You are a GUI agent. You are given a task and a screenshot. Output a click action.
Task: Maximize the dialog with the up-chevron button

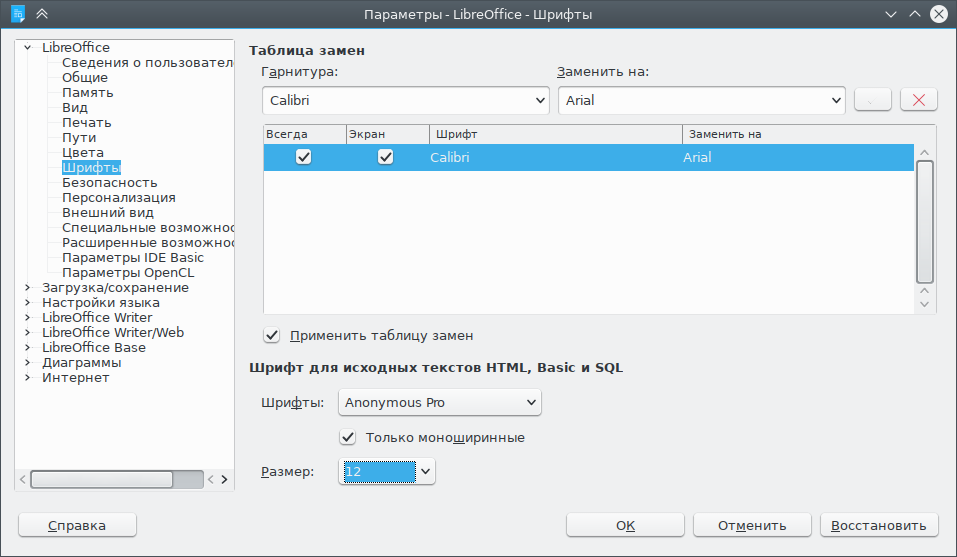coord(915,14)
